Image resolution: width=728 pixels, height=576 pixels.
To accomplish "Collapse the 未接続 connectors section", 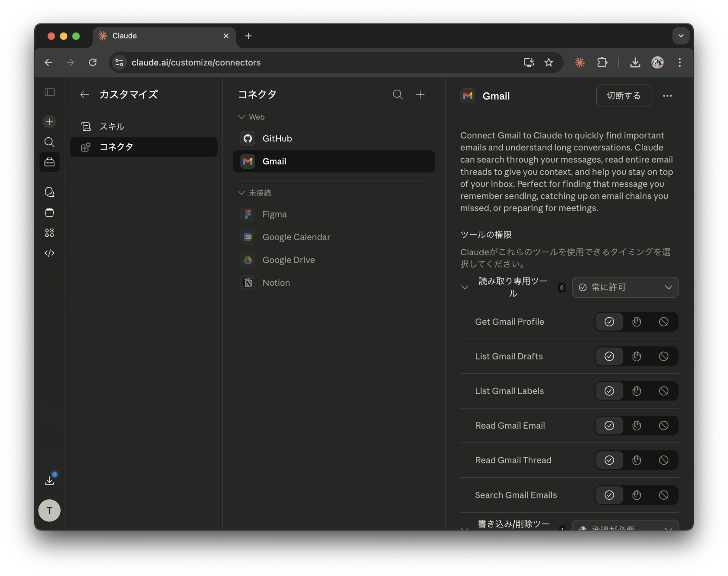I will 242,193.
